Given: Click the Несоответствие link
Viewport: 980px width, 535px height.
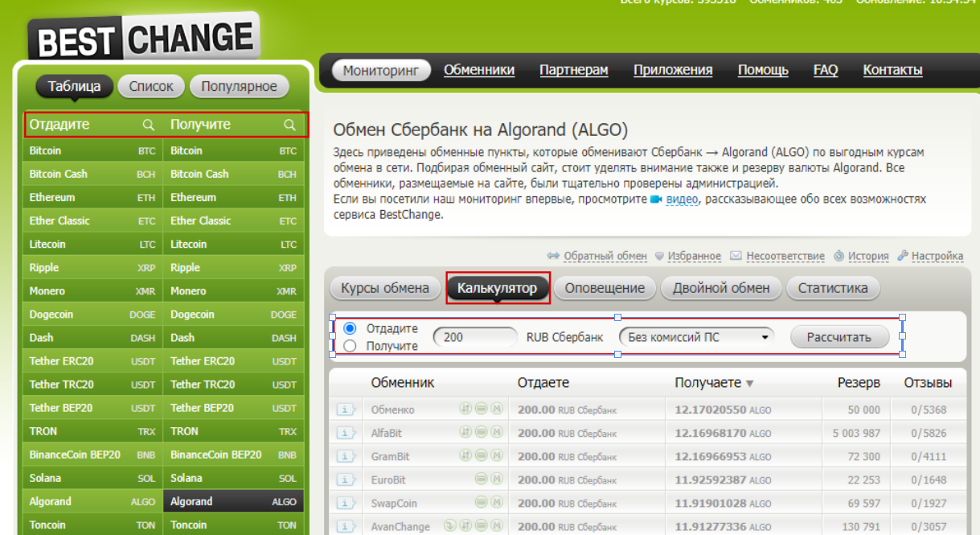Looking at the screenshot, I should [785, 256].
